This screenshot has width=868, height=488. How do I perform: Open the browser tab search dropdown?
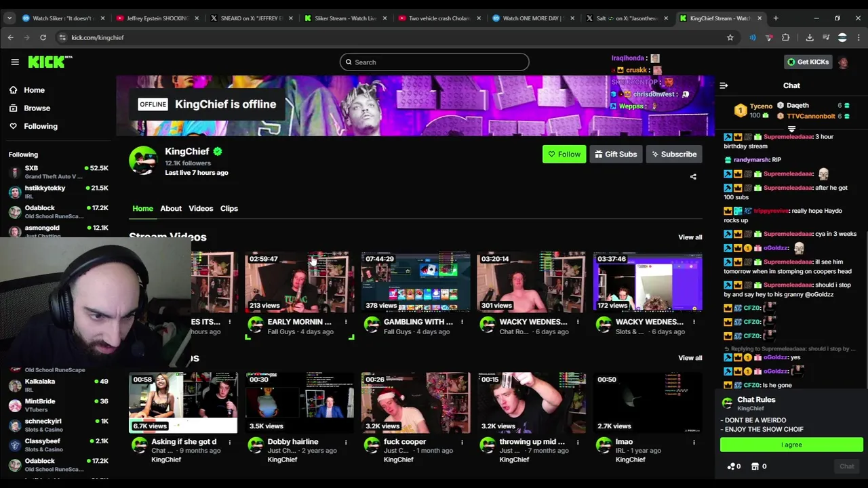(9, 18)
